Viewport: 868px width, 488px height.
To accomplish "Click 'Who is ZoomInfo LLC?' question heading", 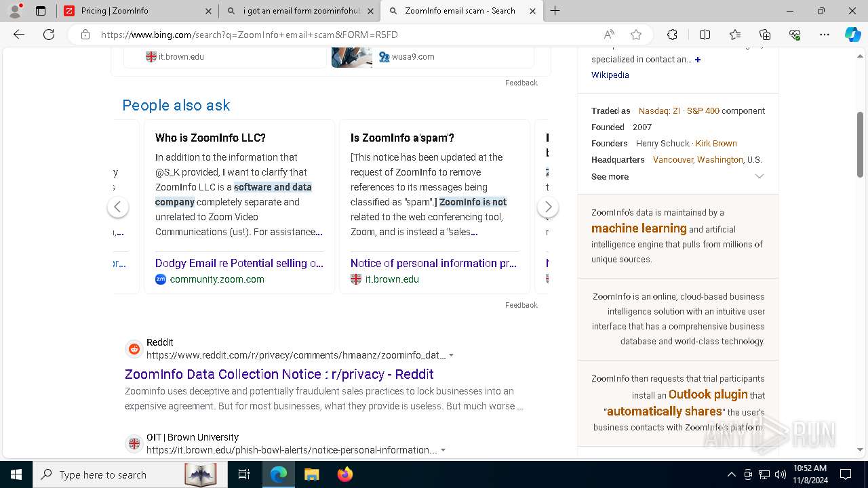I will coord(210,138).
